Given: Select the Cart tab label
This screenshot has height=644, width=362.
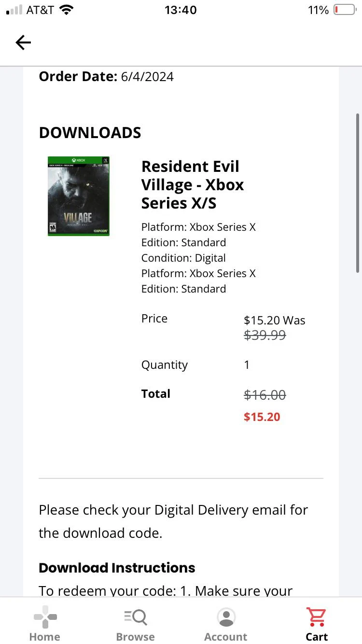Looking at the screenshot, I should 317,637.
